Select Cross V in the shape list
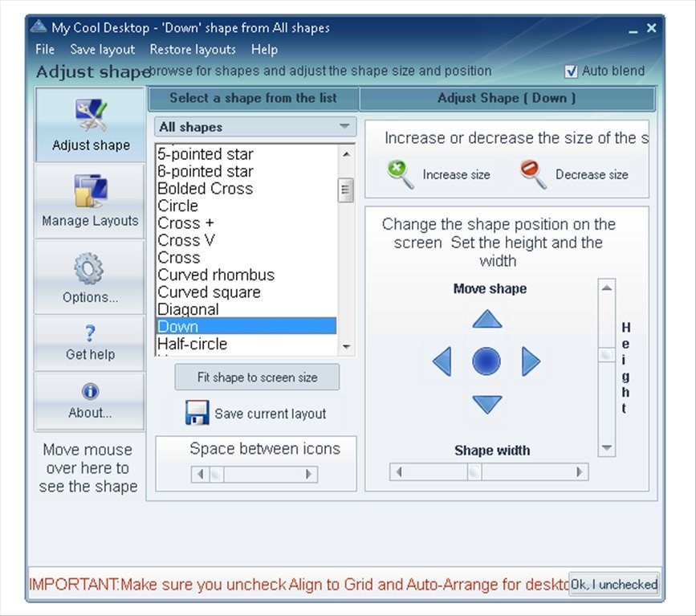Viewport: 696px width, 616px height. coord(246,240)
